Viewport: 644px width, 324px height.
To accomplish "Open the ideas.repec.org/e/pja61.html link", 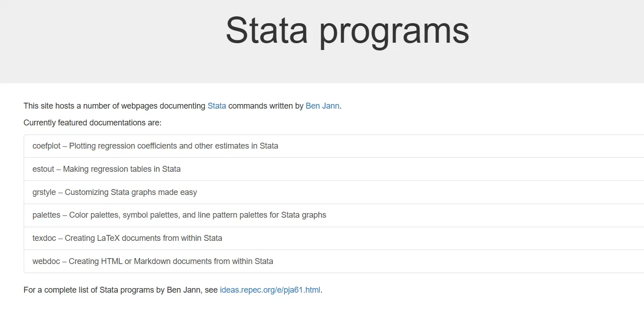I will 270,290.
